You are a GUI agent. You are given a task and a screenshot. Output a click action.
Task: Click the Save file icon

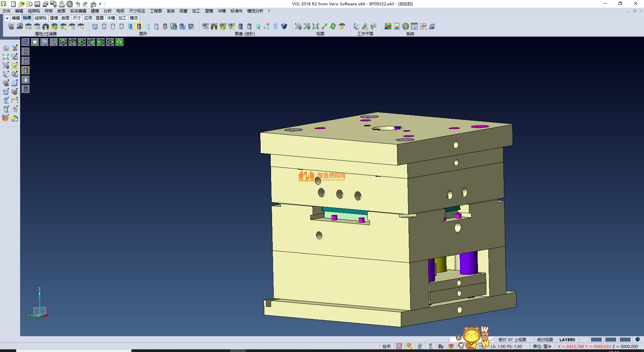37,4
